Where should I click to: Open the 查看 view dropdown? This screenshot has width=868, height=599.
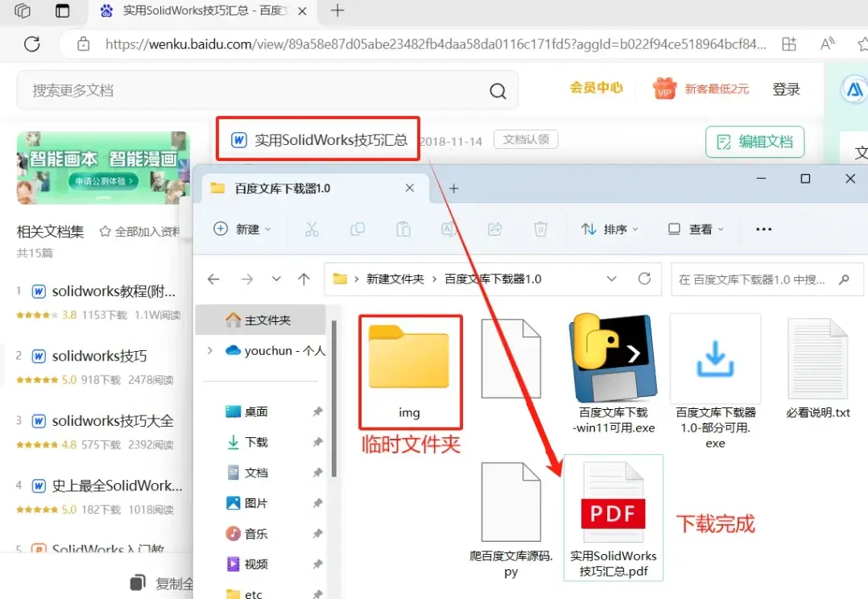(696, 229)
